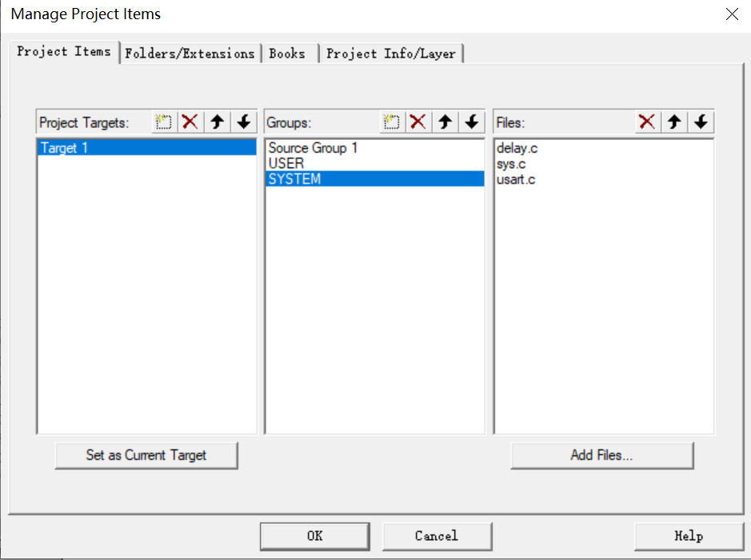Move the selected group up
This screenshot has height=560, width=751.
[x=445, y=122]
